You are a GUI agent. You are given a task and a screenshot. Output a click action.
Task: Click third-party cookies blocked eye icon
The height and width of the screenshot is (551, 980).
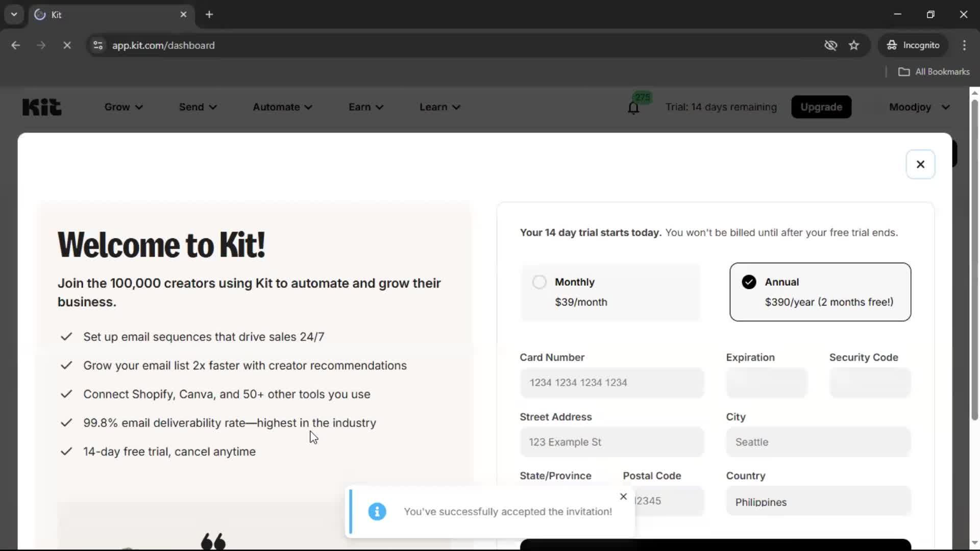click(x=830, y=45)
